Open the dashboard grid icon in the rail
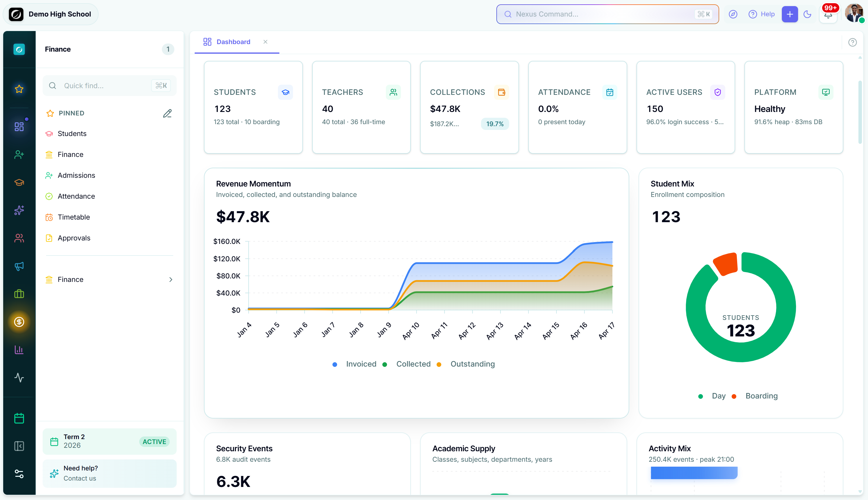 coord(19,127)
